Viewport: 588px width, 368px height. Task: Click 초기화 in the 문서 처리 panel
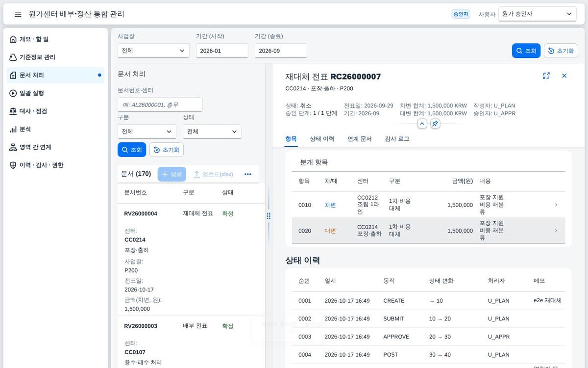(x=167, y=150)
